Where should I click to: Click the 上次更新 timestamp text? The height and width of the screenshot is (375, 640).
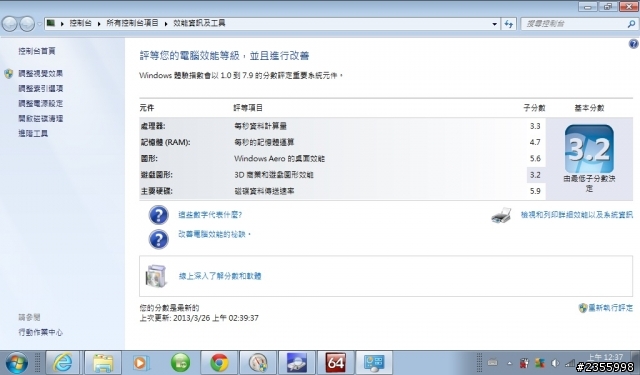[x=199, y=318]
